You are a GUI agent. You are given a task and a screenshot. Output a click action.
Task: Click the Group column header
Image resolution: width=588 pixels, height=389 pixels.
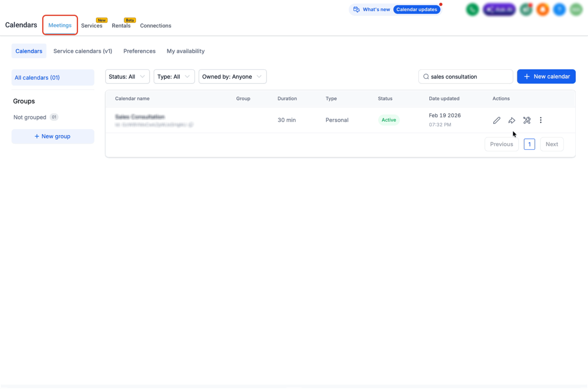243,99
